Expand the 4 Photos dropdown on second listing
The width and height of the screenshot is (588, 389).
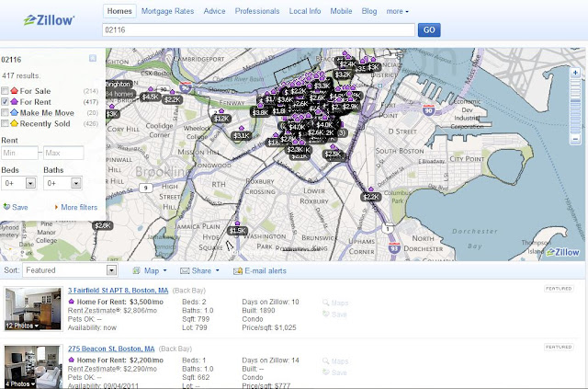[20, 383]
